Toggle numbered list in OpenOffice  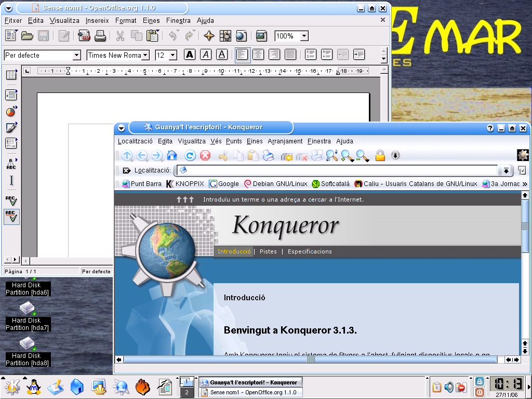[311, 54]
